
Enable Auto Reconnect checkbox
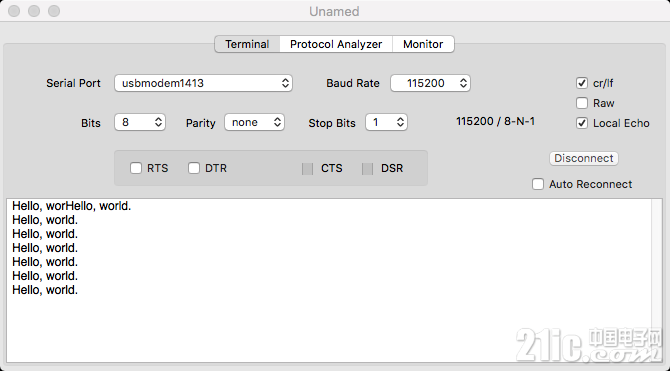(x=538, y=184)
